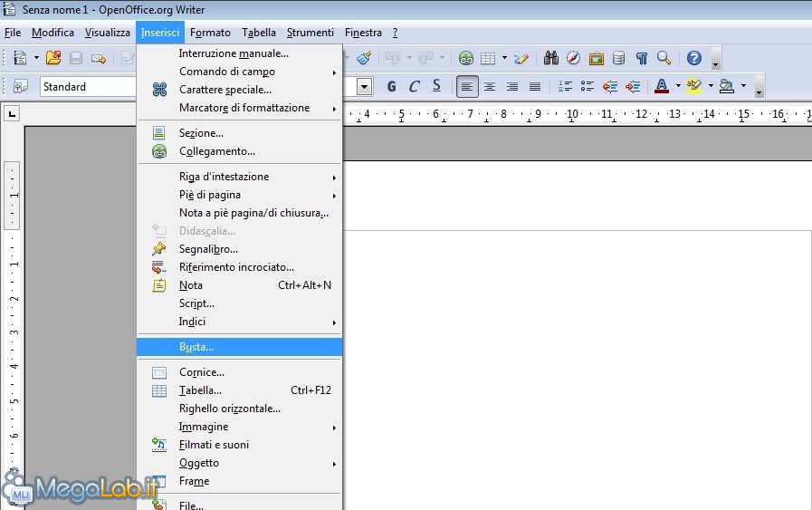Open the Formato menu
812x510 pixels.
(x=210, y=33)
